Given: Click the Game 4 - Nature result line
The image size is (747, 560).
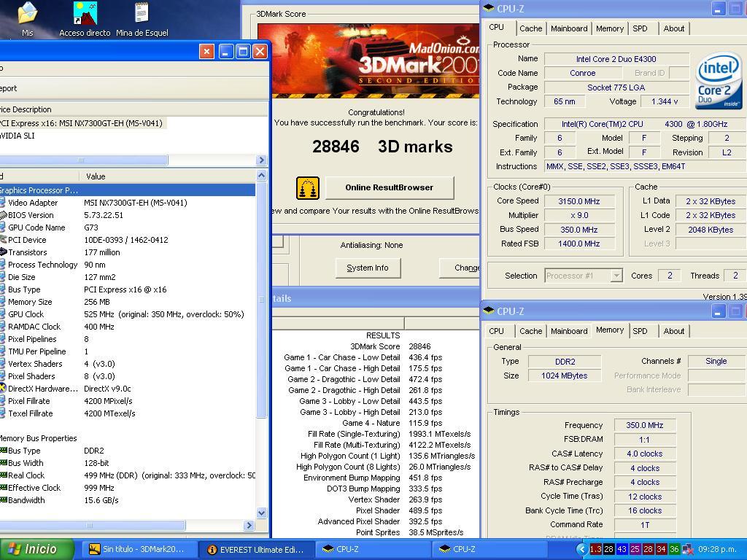Looking at the screenshot, I should (x=392, y=423).
